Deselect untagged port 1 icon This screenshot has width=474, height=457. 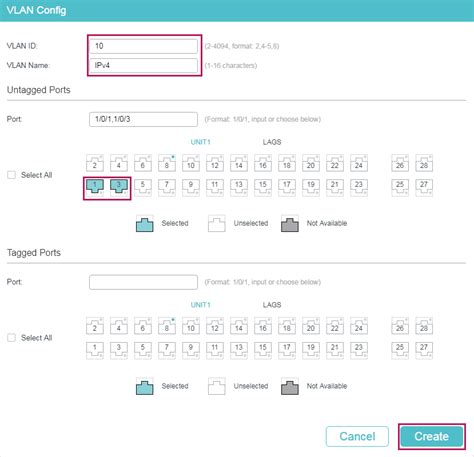(x=95, y=188)
